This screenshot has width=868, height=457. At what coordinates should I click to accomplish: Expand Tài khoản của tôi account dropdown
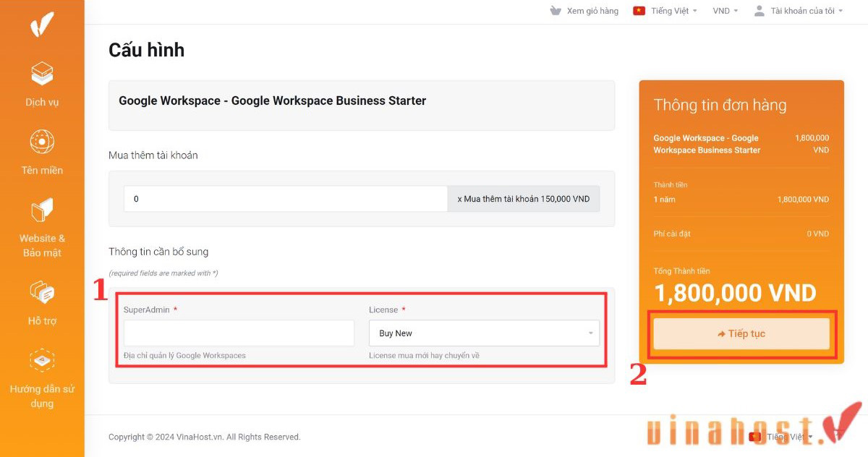click(x=807, y=11)
